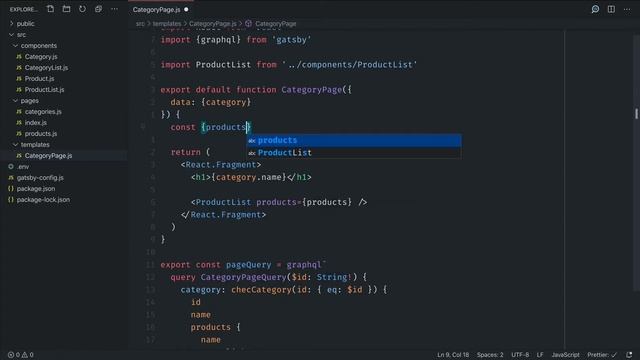Open CategoryList.js in the file tree
640x360 pixels.
(46, 68)
